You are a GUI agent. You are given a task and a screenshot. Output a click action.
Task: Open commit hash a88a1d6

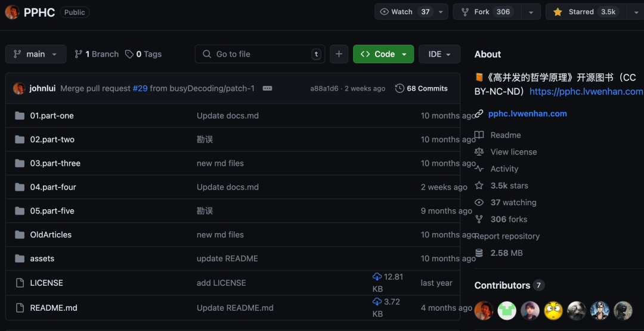[x=324, y=88]
